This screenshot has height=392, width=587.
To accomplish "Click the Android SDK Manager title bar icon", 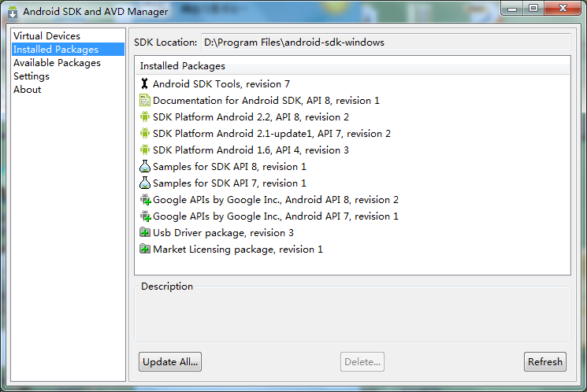I will point(13,12).
